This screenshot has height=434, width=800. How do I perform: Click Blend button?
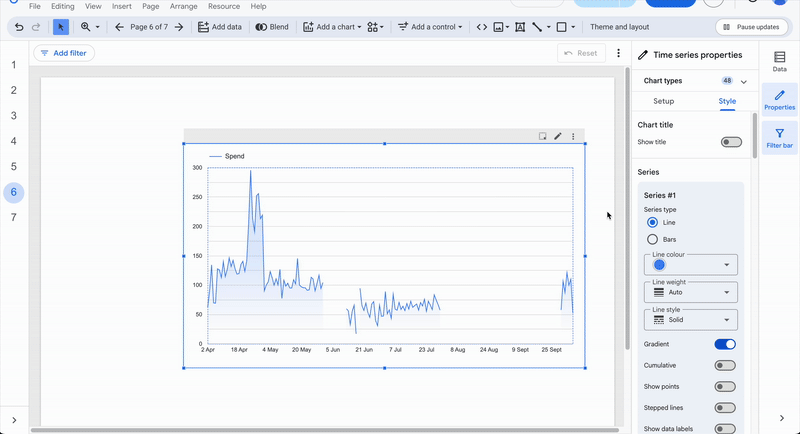272,27
